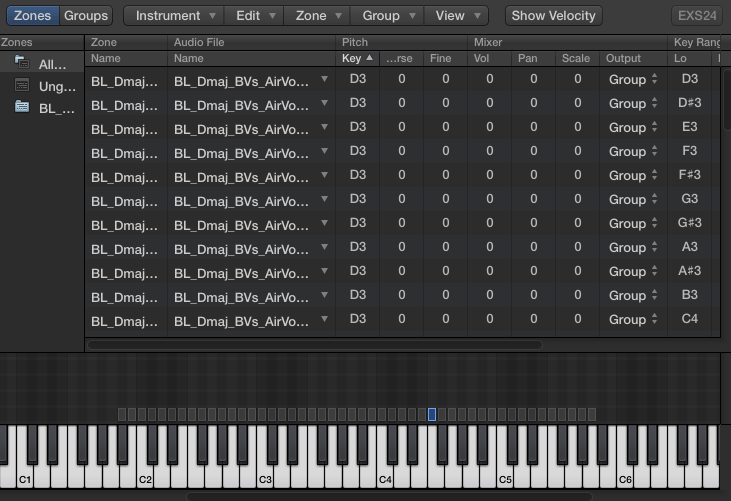Viewport: 731px width, 501px height.
Task: Select the highlighted blue zone block above keyboard
Action: point(432,414)
